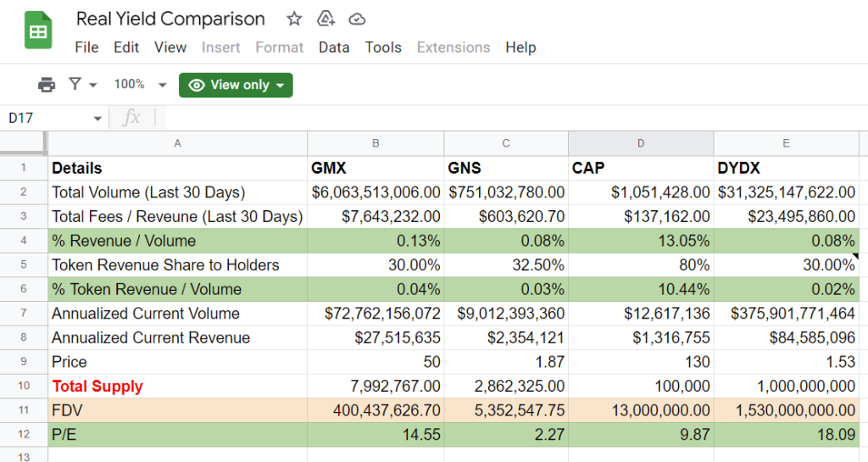
Task: Click the FDV label cell
Action: (x=178, y=410)
